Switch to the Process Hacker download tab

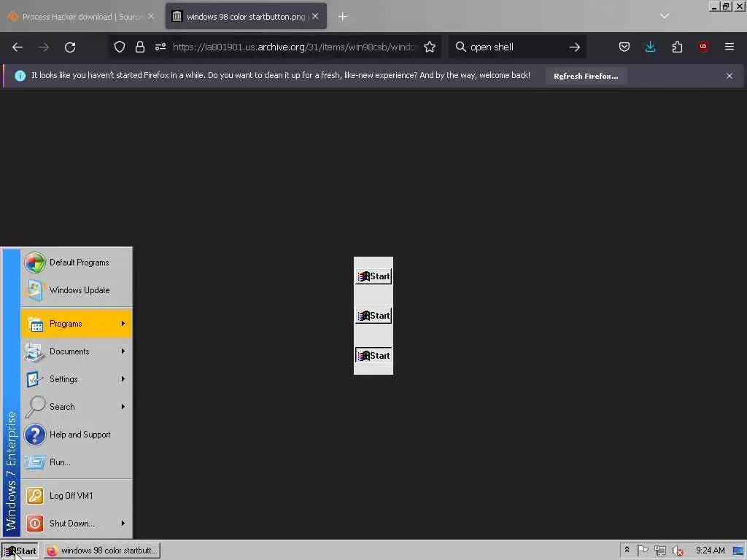[80, 17]
